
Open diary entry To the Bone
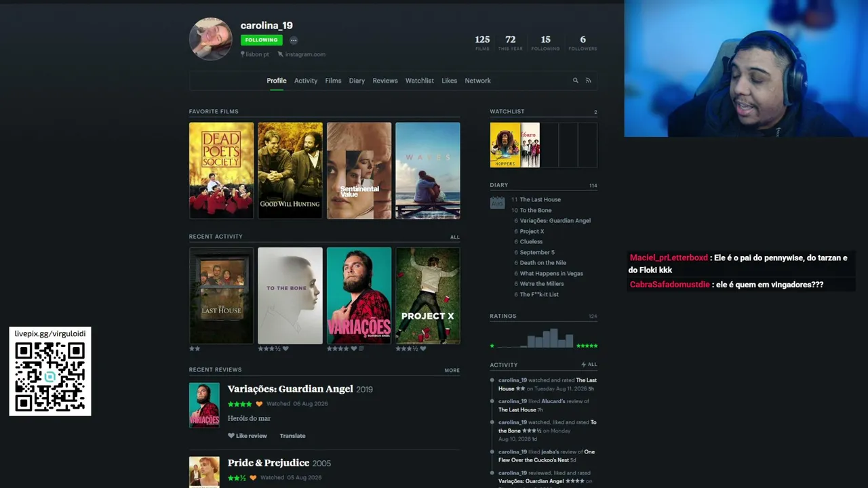536,211
